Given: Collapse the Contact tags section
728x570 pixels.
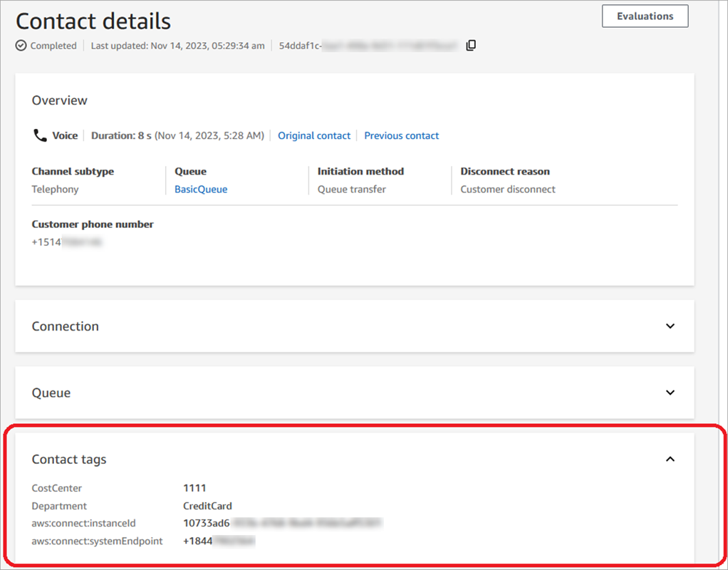Looking at the screenshot, I should pyautogui.click(x=670, y=460).
